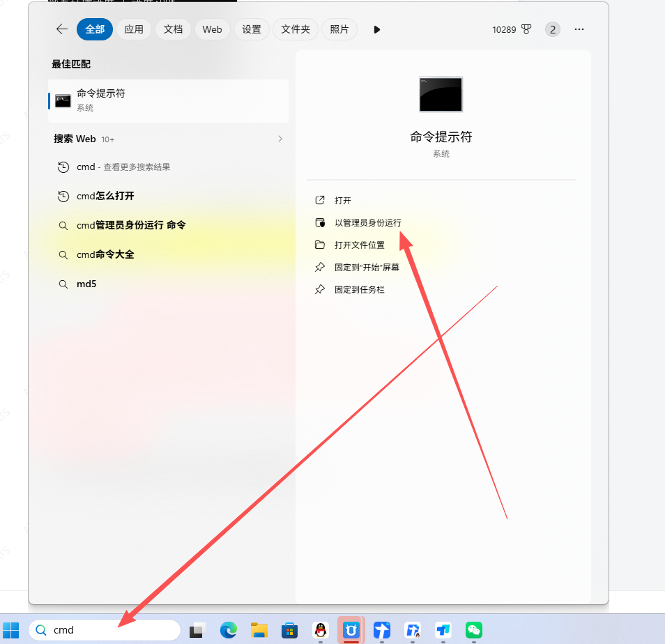Select the cmd怎么打开 search suggestion
The height and width of the screenshot is (644, 665).
tap(105, 196)
